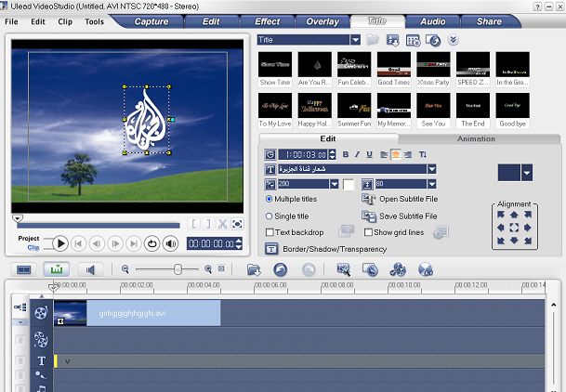This screenshot has height=392, width=566.
Task: Click the font color swatch
Action: (x=349, y=184)
